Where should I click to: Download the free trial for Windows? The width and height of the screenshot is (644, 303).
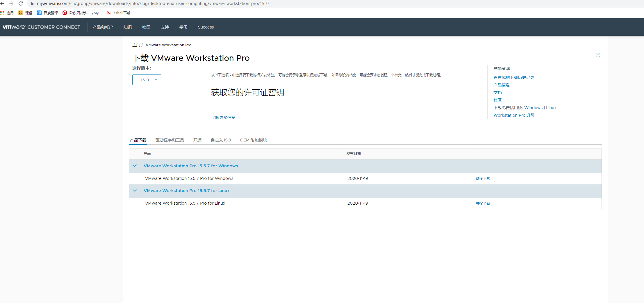[534, 108]
